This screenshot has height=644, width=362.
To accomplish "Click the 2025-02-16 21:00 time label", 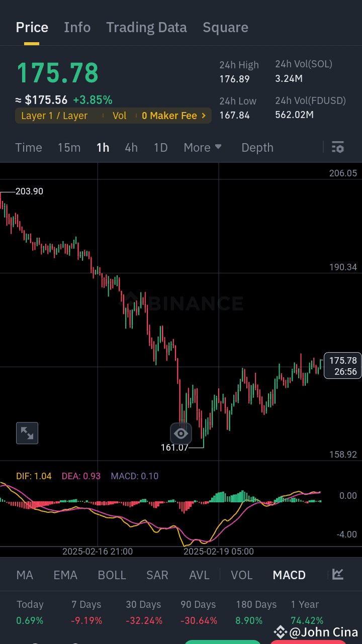I will [x=98, y=551].
